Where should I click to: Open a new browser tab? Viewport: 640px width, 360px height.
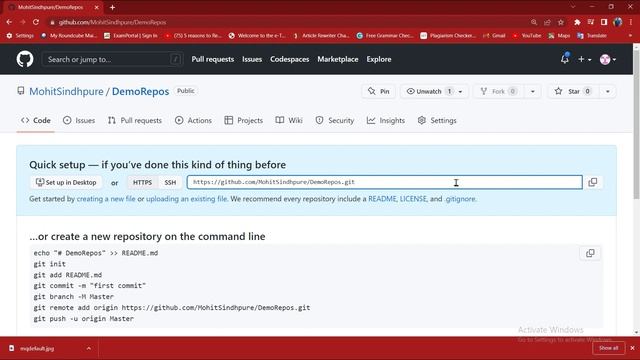coord(112,7)
